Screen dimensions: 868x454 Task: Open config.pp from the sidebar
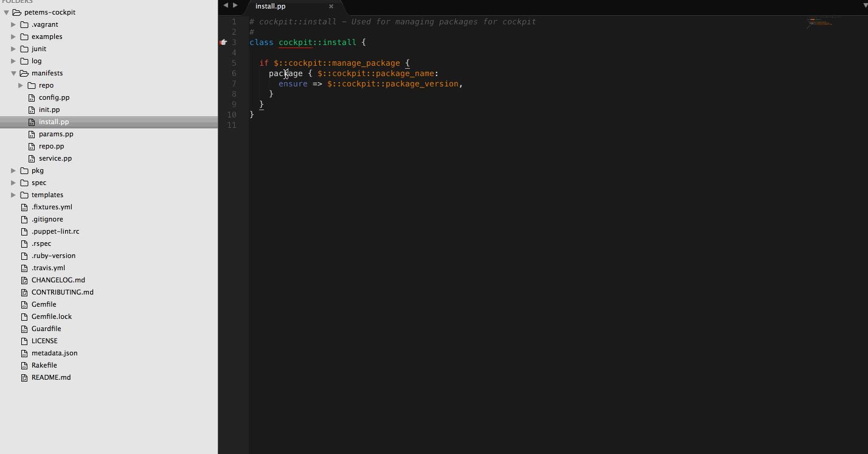54,97
